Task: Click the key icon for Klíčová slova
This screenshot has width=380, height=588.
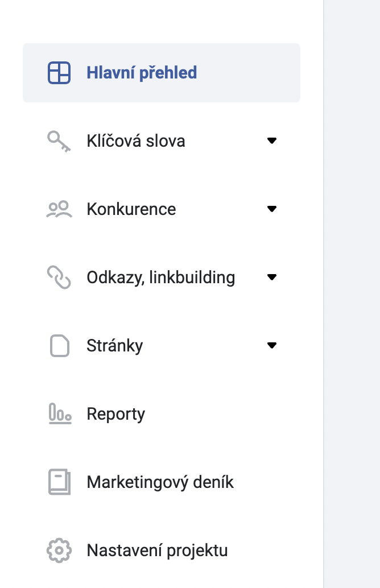Action: pyautogui.click(x=59, y=140)
